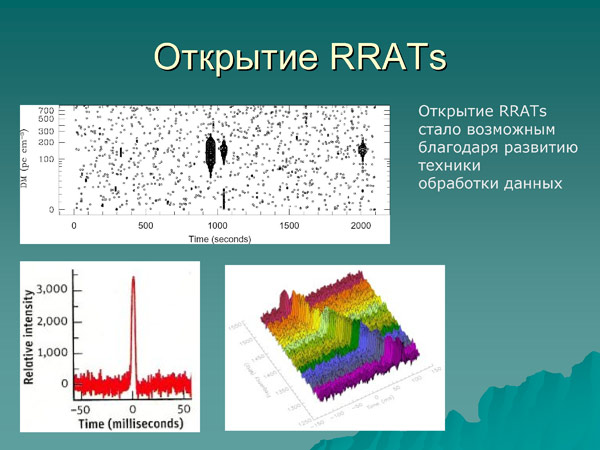The image size is (600, 450).
Task: Click the 500 tick on the time axis
Action: coord(145,226)
